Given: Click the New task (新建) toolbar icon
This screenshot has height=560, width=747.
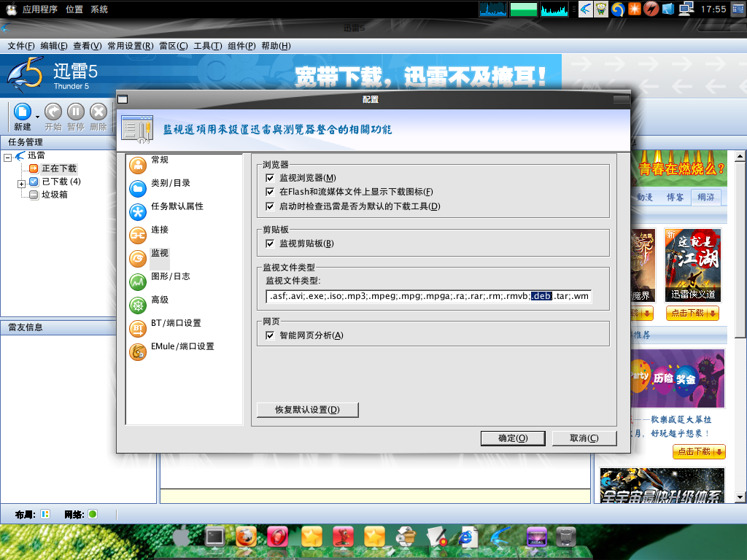Looking at the screenshot, I should pyautogui.click(x=23, y=112).
